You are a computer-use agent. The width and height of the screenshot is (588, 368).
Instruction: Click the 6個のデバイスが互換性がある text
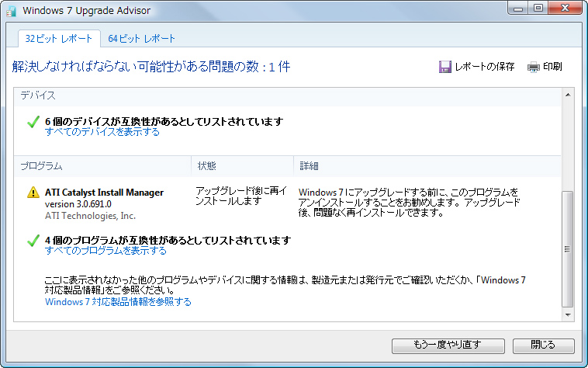tap(164, 122)
